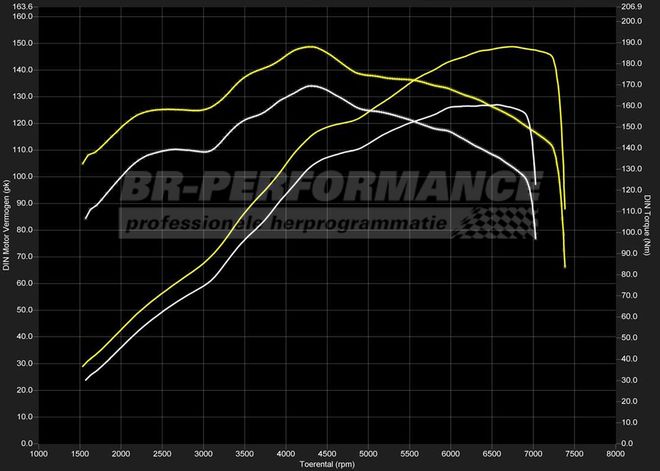This screenshot has width=660, height=471.
Task: Click the yellow power curve peak near 6700 rpm
Action: 512,46
